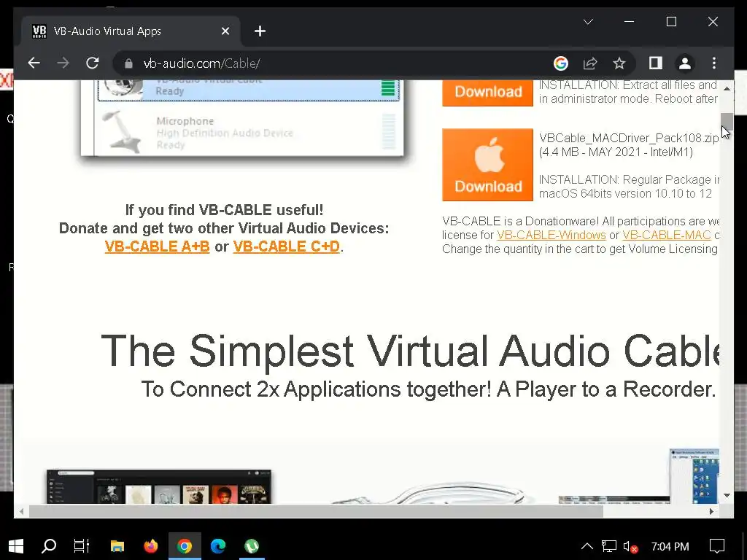
Task: Click the horizontal scrollbar thumb
Action: (x=316, y=511)
